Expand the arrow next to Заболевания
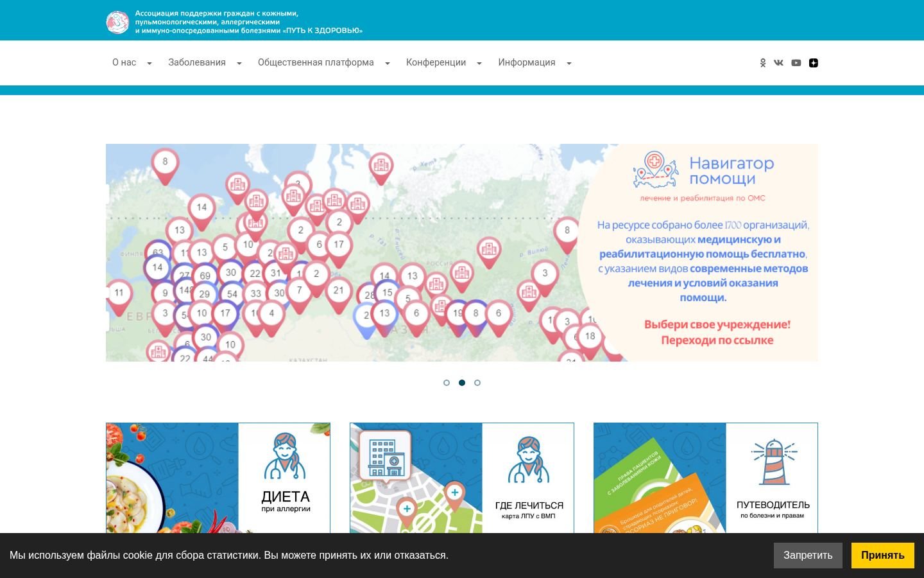The image size is (924, 578). (x=239, y=63)
